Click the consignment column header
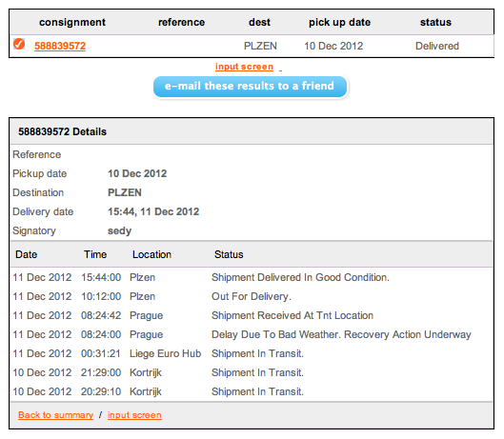 (72, 22)
